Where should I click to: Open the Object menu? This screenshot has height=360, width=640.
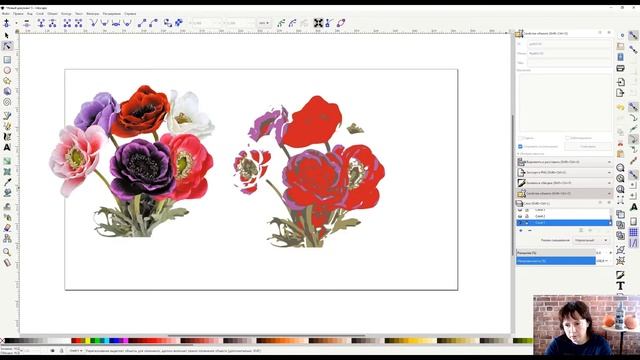click(52, 13)
